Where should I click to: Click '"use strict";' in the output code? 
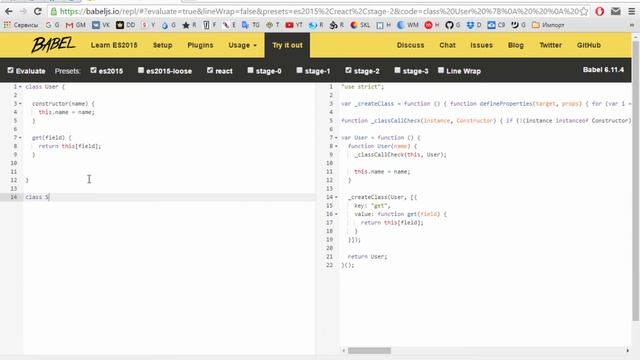[x=362, y=87]
